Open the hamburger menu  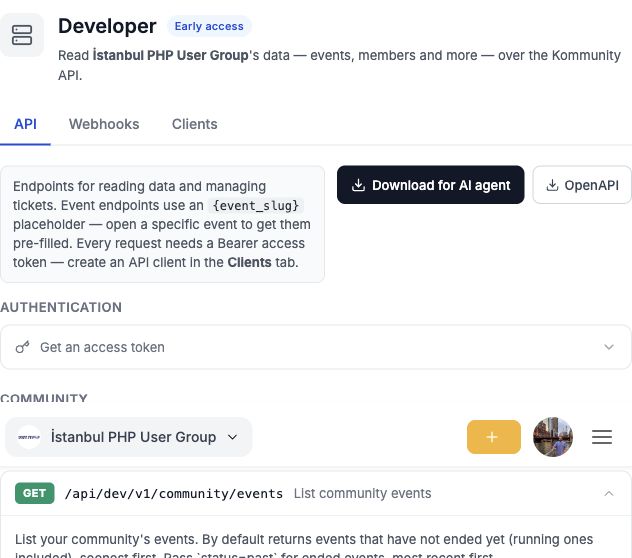(x=602, y=437)
